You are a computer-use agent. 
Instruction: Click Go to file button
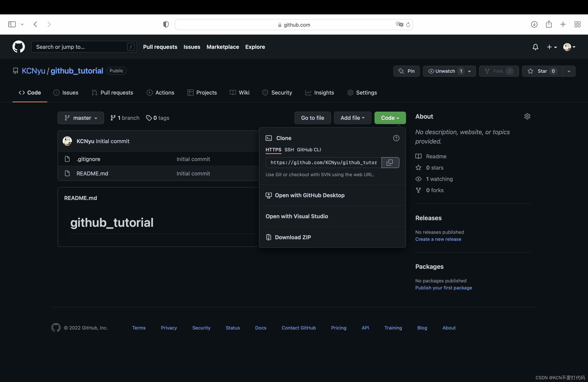coord(312,118)
